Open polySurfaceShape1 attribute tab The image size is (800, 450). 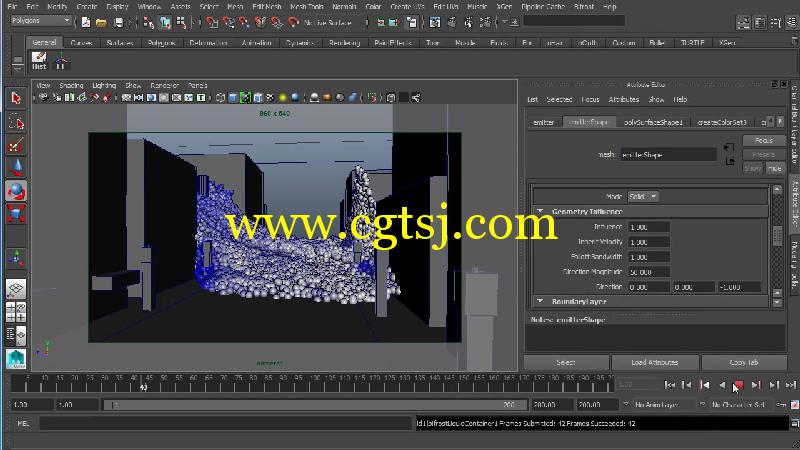click(x=653, y=122)
